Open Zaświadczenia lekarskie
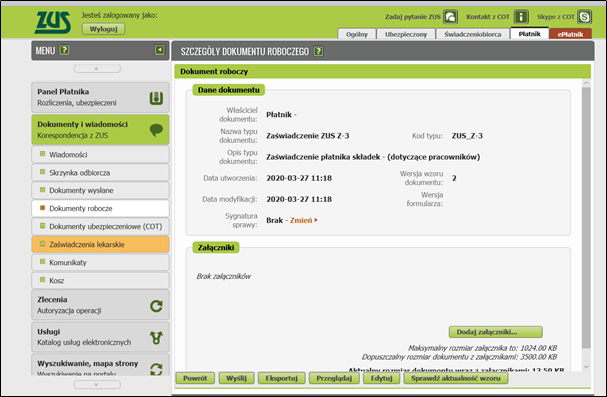607x397 pixels. (x=100, y=244)
